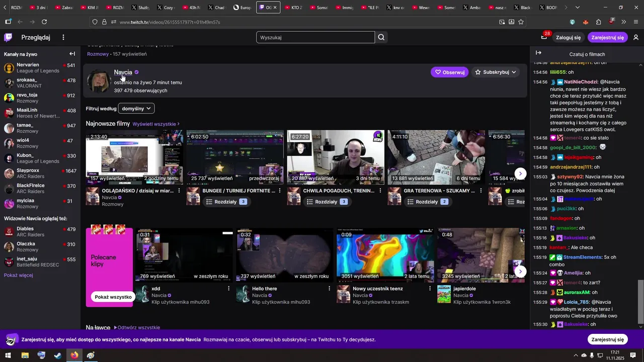This screenshot has height=362, width=644.
Task: Switch to the KTO Z browser tab
Action: tap(293, 8)
